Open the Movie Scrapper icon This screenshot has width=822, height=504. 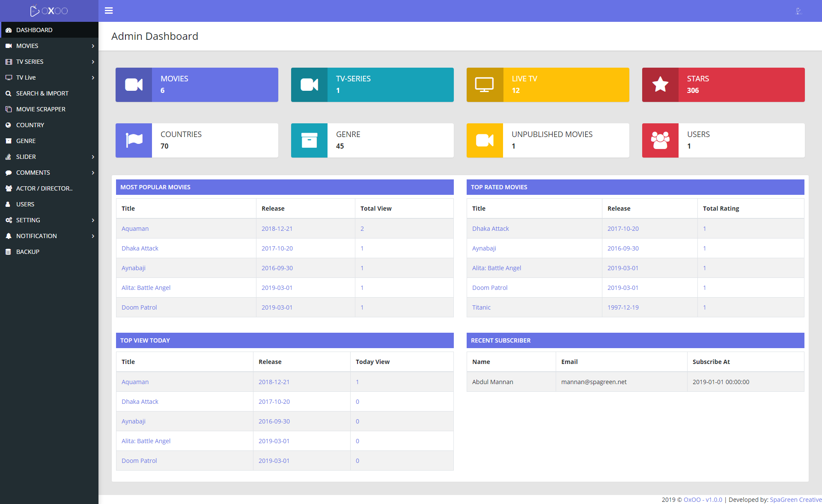click(x=9, y=109)
